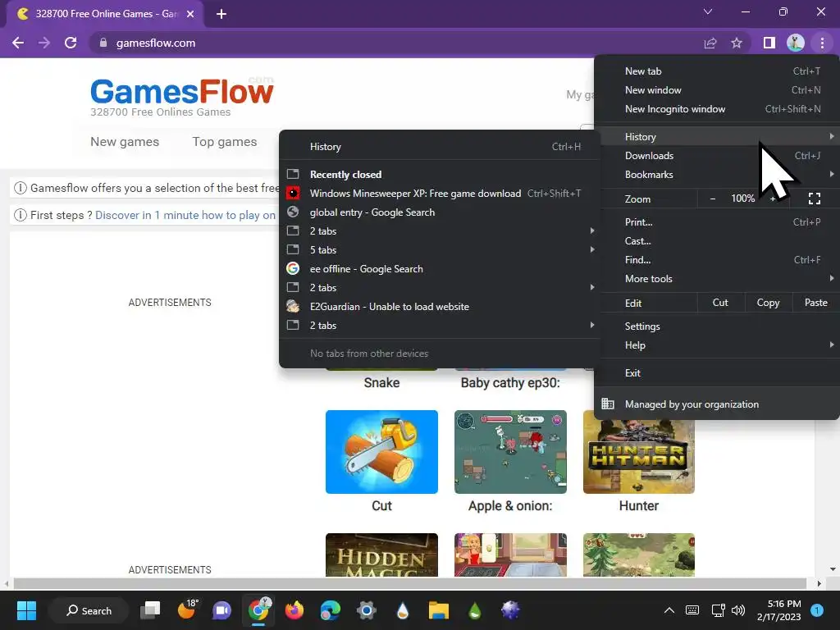Image resolution: width=840 pixels, height=630 pixels.
Task: Launch Microsoft Edge from taskbar
Action: pos(331,610)
